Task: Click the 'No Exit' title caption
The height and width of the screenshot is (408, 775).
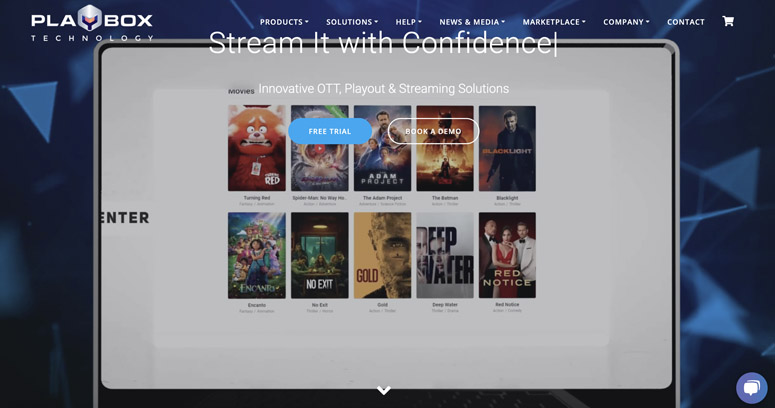Action: point(319,305)
